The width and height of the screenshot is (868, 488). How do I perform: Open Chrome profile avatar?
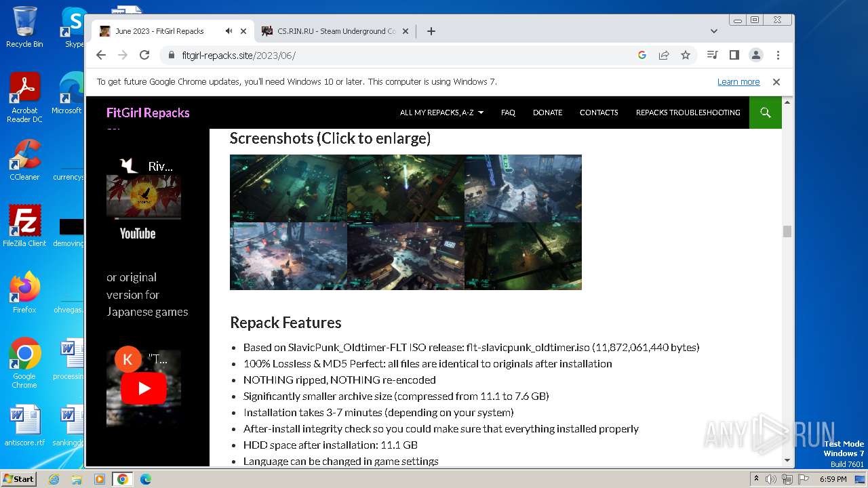[x=756, y=55]
